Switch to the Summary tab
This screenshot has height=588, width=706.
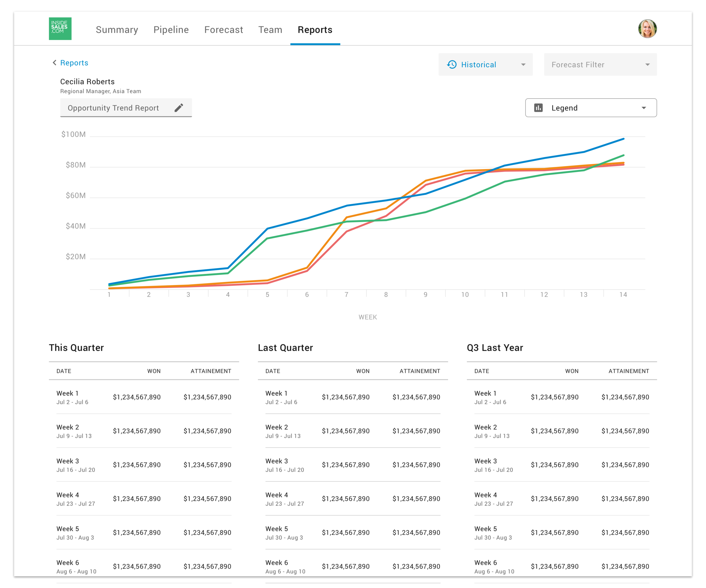[x=117, y=30]
